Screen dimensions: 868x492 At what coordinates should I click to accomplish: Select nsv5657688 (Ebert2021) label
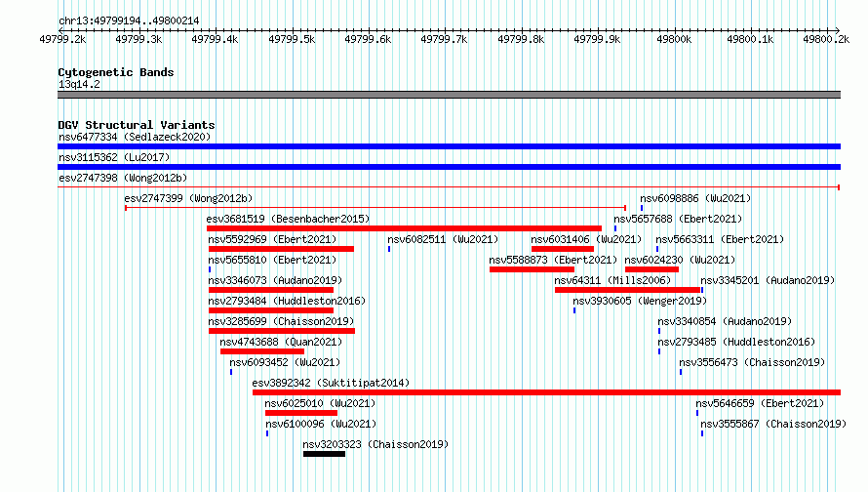[678, 219]
